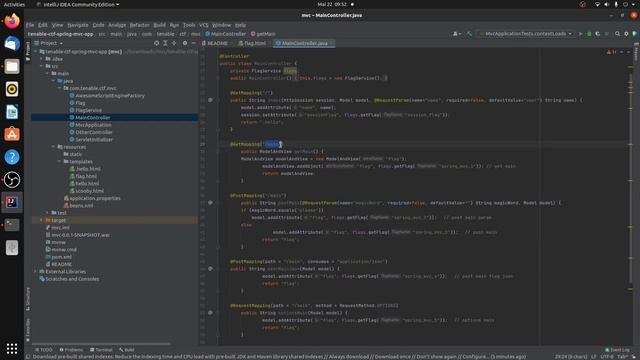Open the user account dropdown in toolbar
Screen dimensions: 640x360
pyautogui.click(x=457, y=34)
